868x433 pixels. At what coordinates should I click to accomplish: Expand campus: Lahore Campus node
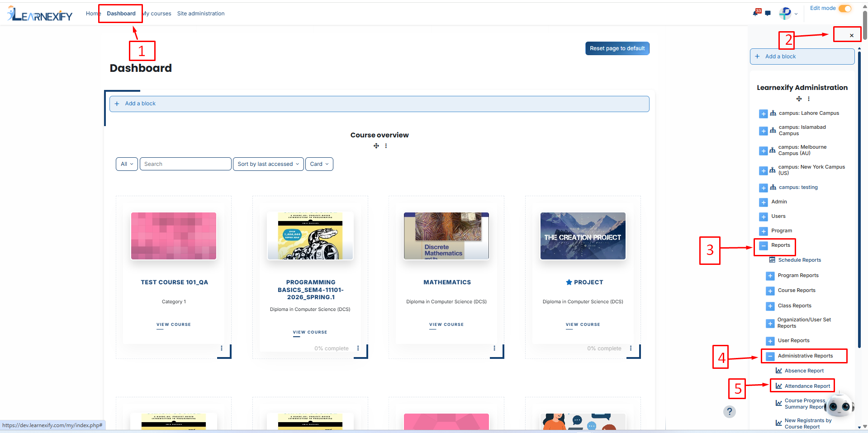[x=764, y=114]
